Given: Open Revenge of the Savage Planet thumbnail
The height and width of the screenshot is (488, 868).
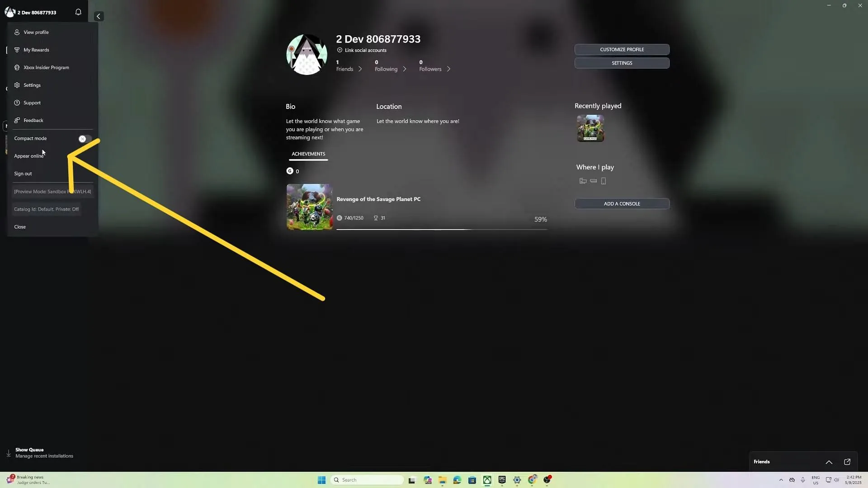Looking at the screenshot, I should [x=310, y=207].
